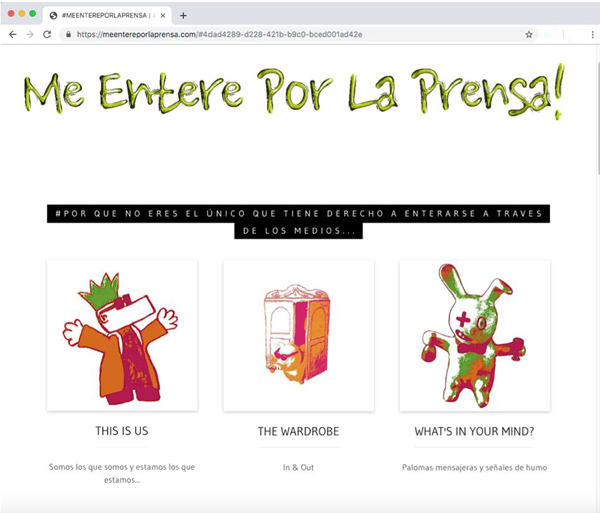
Task: Click the address bar URL field
Action: (x=298, y=34)
